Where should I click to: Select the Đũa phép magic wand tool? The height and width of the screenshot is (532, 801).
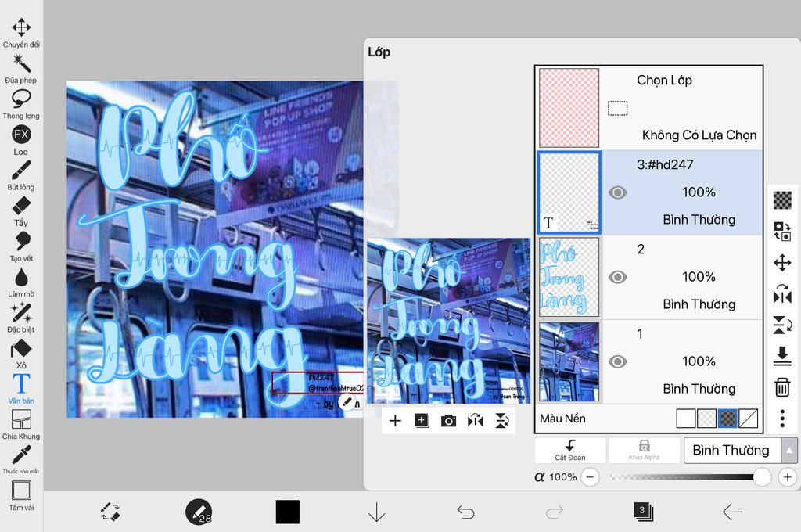coord(21,69)
